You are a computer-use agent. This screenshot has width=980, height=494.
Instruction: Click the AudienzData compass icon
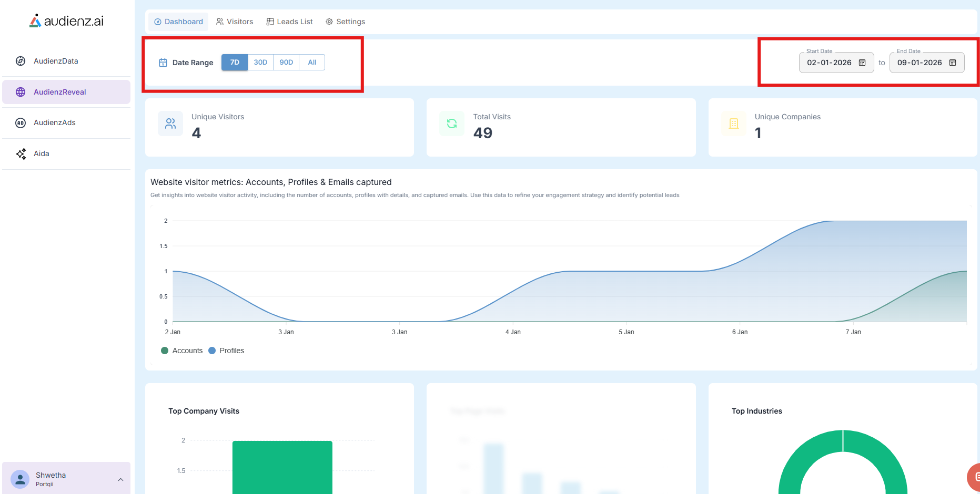[21, 61]
